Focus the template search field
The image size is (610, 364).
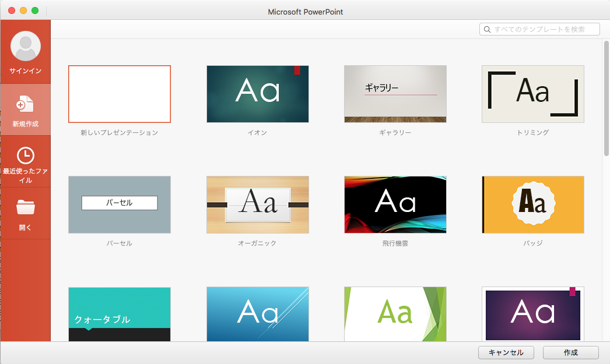tap(539, 29)
